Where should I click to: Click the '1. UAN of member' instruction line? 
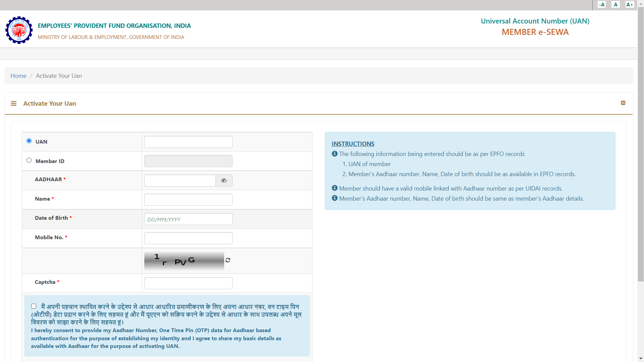(366, 164)
